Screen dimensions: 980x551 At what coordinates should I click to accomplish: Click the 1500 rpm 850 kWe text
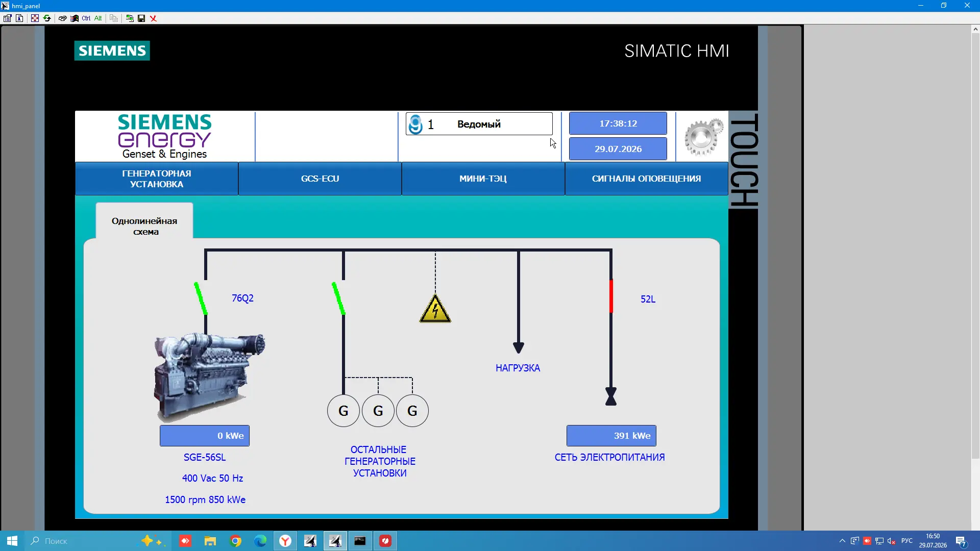pyautogui.click(x=205, y=499)
